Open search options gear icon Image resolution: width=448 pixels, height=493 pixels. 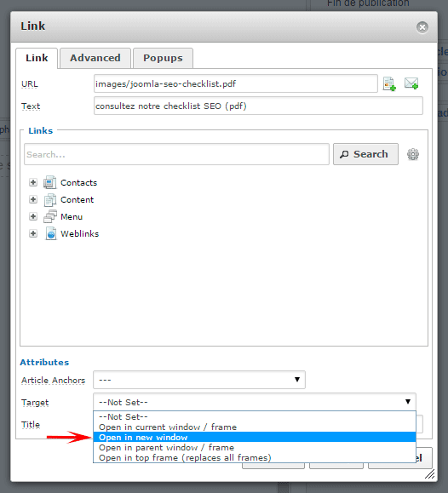point(413,154)
